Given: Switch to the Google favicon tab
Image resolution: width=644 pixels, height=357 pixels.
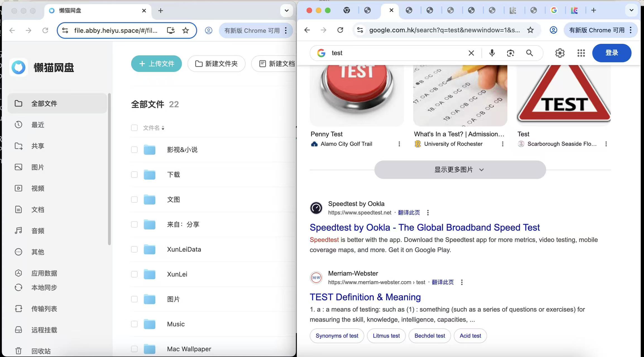Looking at the screenshot, I should [x=554, y=10].
